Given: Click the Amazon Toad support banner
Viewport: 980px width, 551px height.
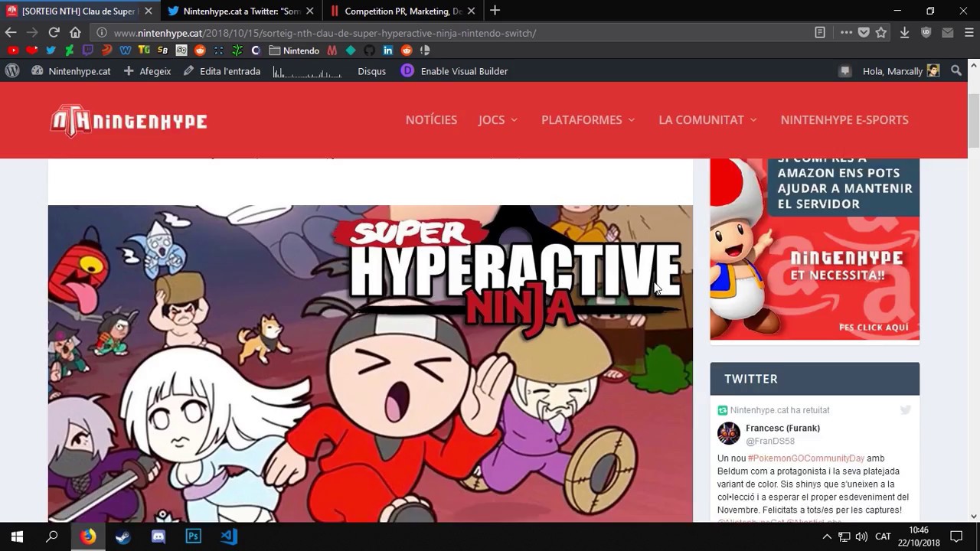Looking at the screenshot, I should click(815, 249).
